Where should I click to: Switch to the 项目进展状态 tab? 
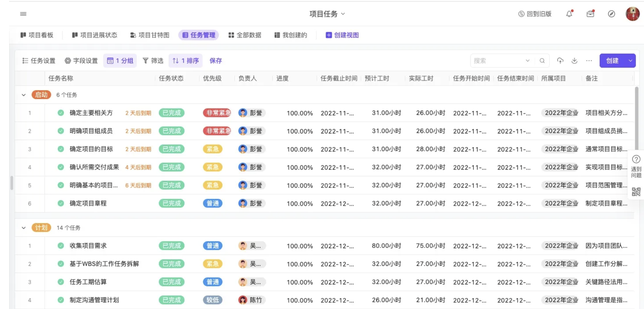point(95,35)
